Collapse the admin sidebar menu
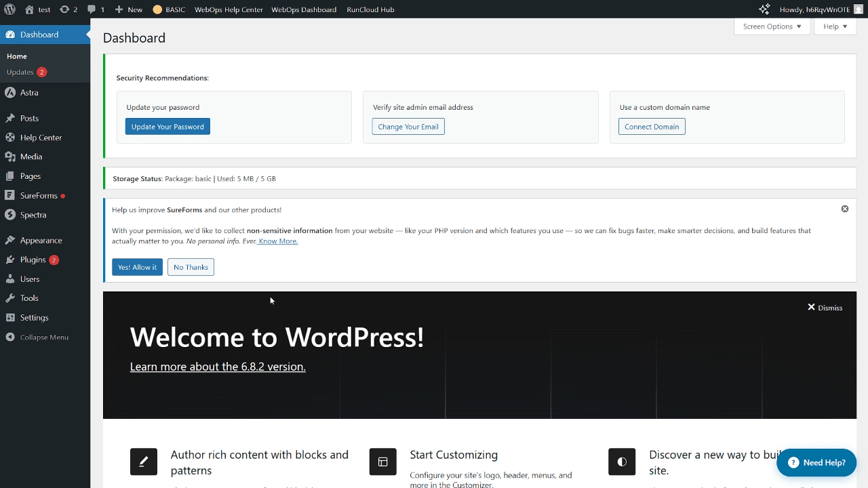868x488 pixels. click(44, 338)
